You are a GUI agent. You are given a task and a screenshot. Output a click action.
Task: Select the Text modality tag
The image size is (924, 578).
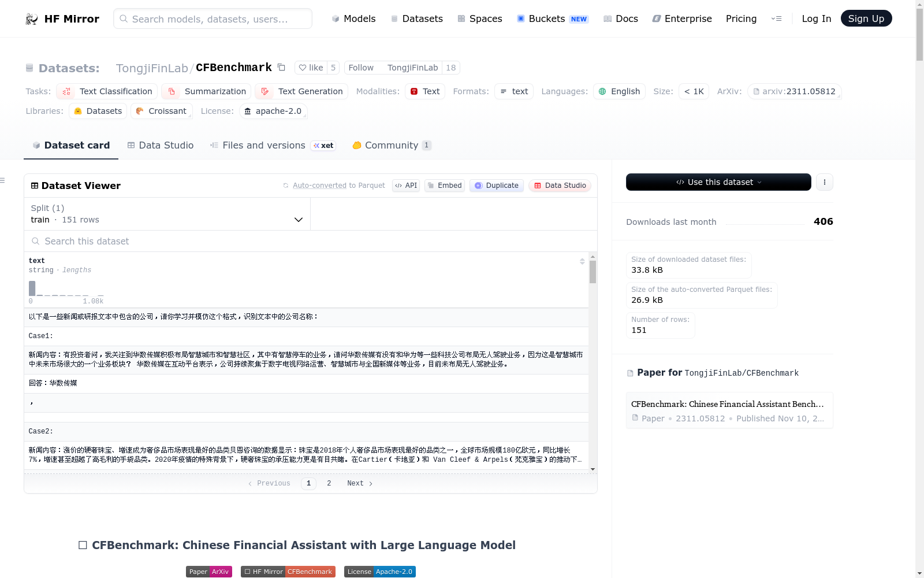coord(425,91)
